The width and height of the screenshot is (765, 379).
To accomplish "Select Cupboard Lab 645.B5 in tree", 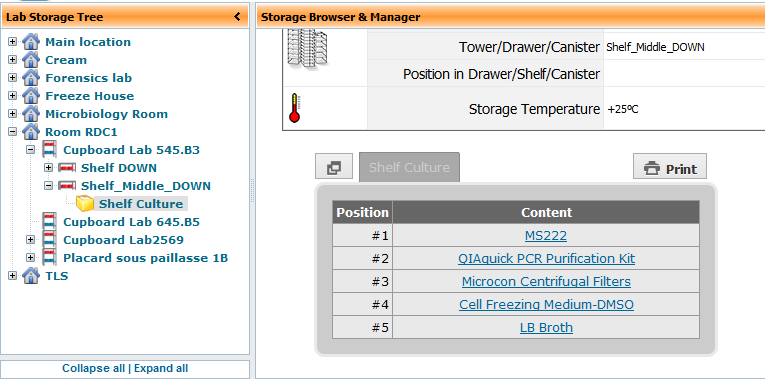I will point(131,222).
